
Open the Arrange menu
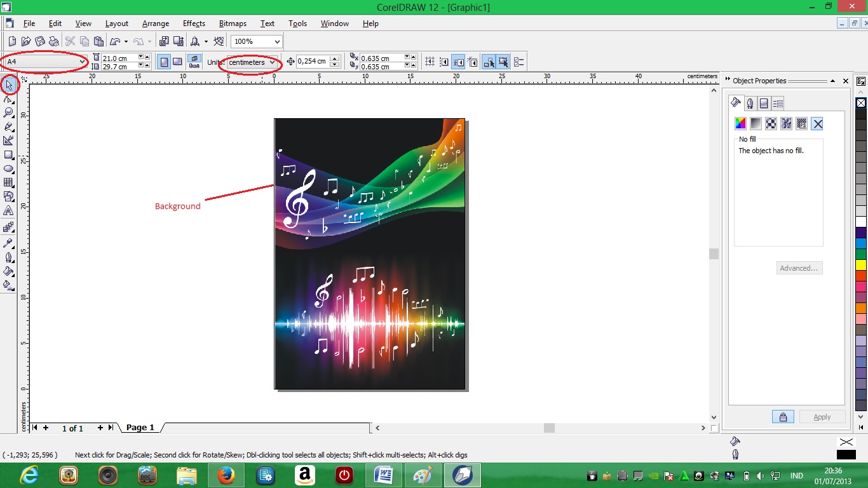(x=156, y=24)
